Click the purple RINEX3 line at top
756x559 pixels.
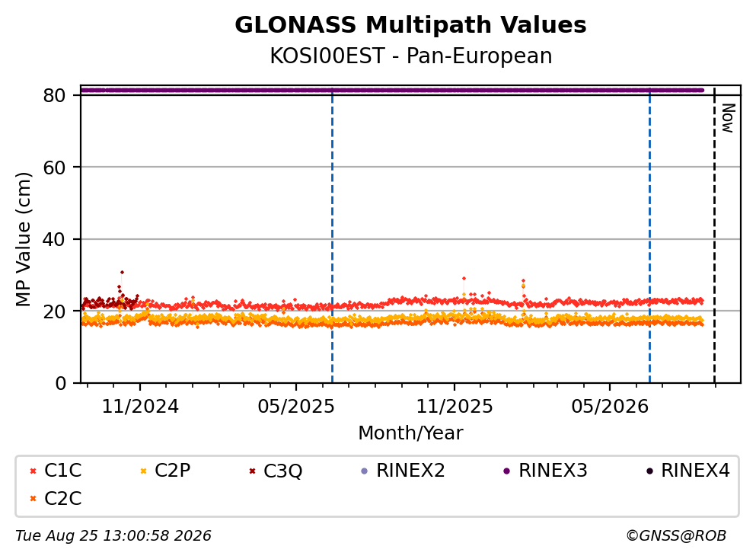click(392, 90)
